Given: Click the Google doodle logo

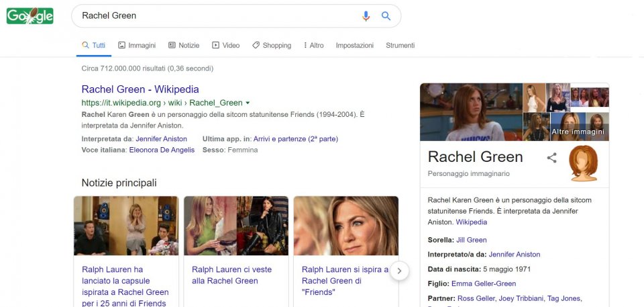Looking at the screenshot, I should coord(30,16).
